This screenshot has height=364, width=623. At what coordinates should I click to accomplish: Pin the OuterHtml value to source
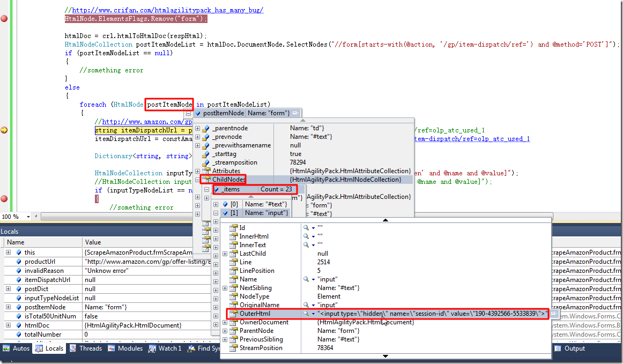click(553, 314)
